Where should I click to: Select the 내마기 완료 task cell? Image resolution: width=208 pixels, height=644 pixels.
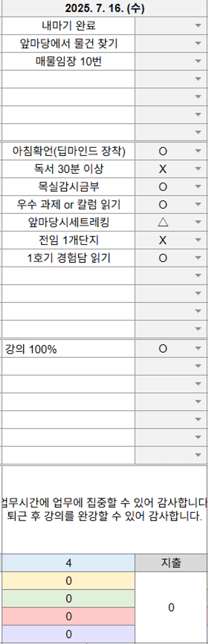pyautogui.click(x=68, y=26)
